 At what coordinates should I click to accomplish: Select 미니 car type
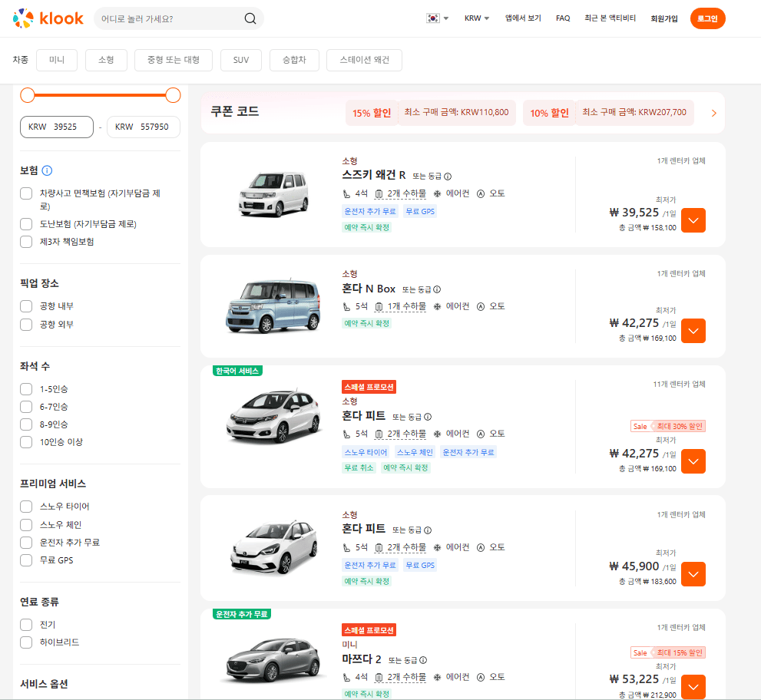[x=57, y=60]
